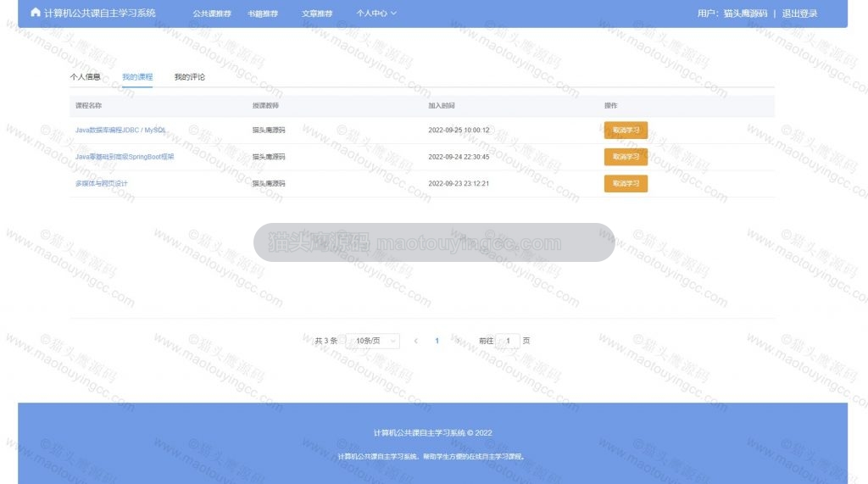Open the 公共课推荐 menu item
868x484 pixels.
tap(212, 14)
